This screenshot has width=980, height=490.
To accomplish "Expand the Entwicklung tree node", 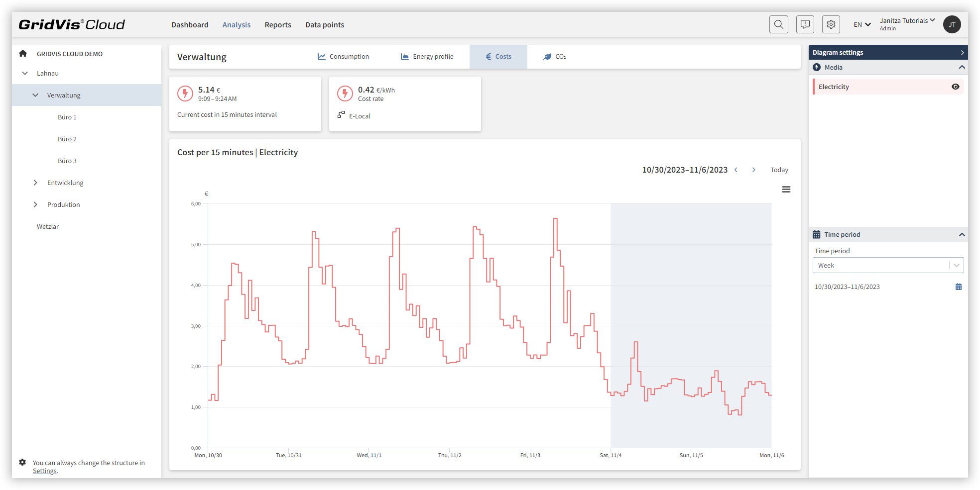I will pyautogui.click(x=35, y=183).
